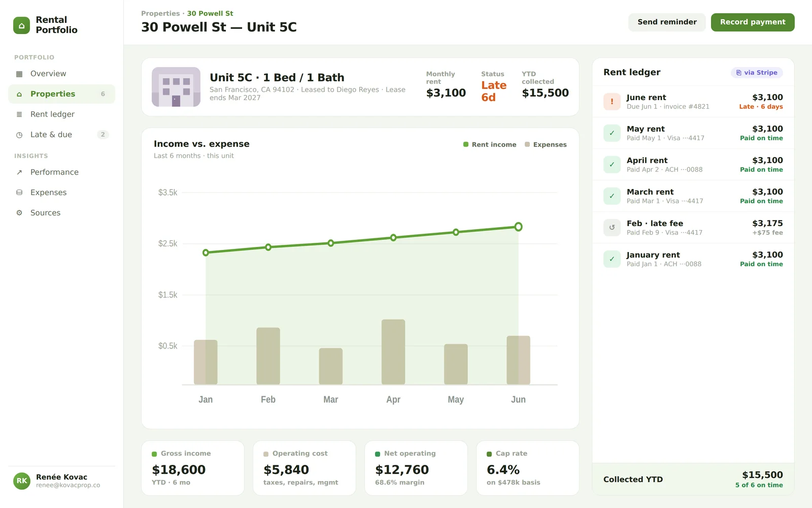This screenshot has height=508, width=812.
Task: Click the Rent ledger list icon
Action: tap(19, 114)
